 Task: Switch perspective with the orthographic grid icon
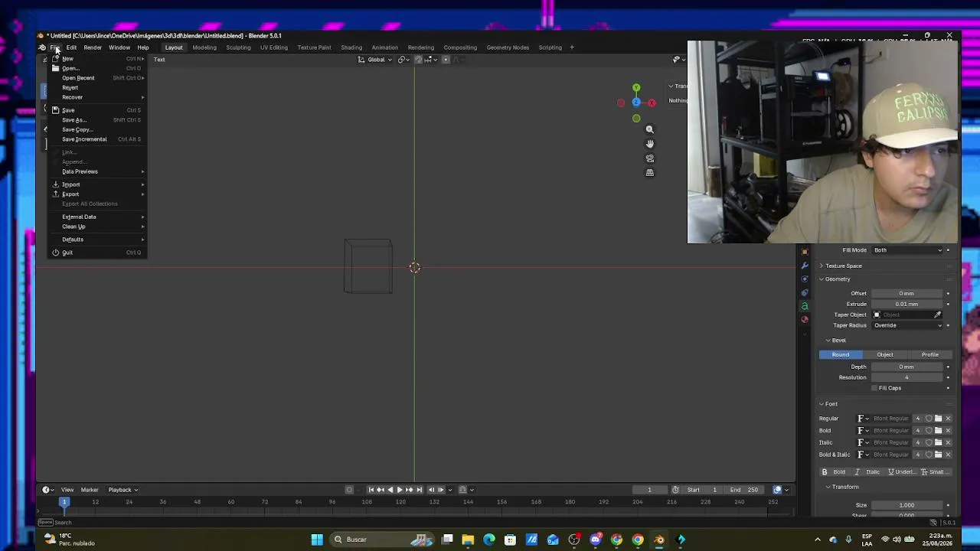pos(650,173)
